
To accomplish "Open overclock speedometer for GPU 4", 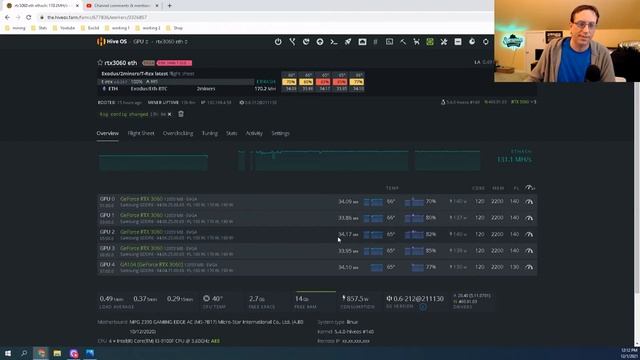I will click(x=529, y=267).
